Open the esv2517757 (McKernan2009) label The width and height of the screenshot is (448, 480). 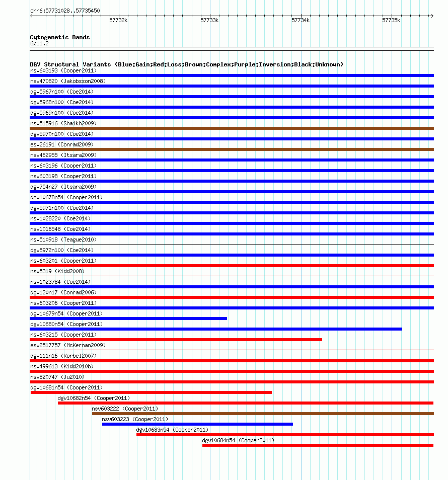tap(68, 345)
